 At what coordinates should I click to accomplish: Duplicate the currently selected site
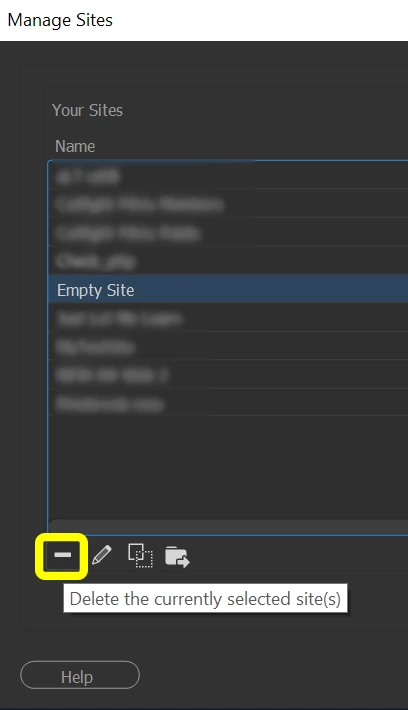pyautogui.click(x=140, y=556)
